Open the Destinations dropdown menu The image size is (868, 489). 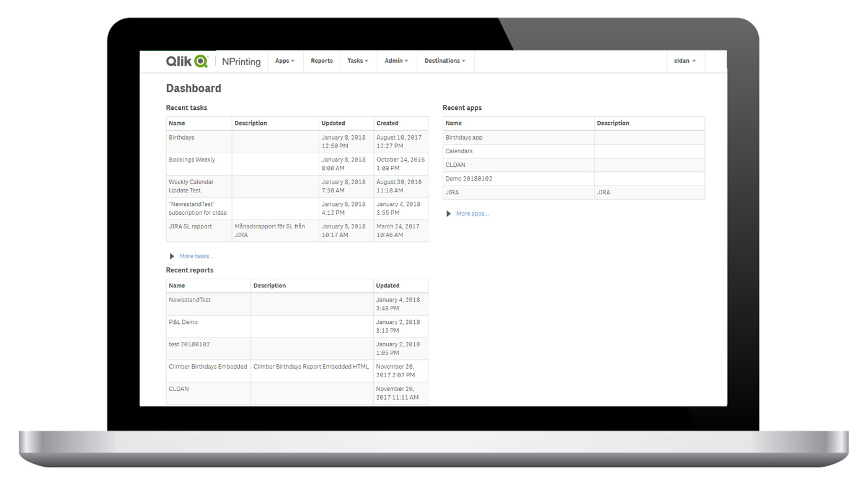[x=445, y=61]
